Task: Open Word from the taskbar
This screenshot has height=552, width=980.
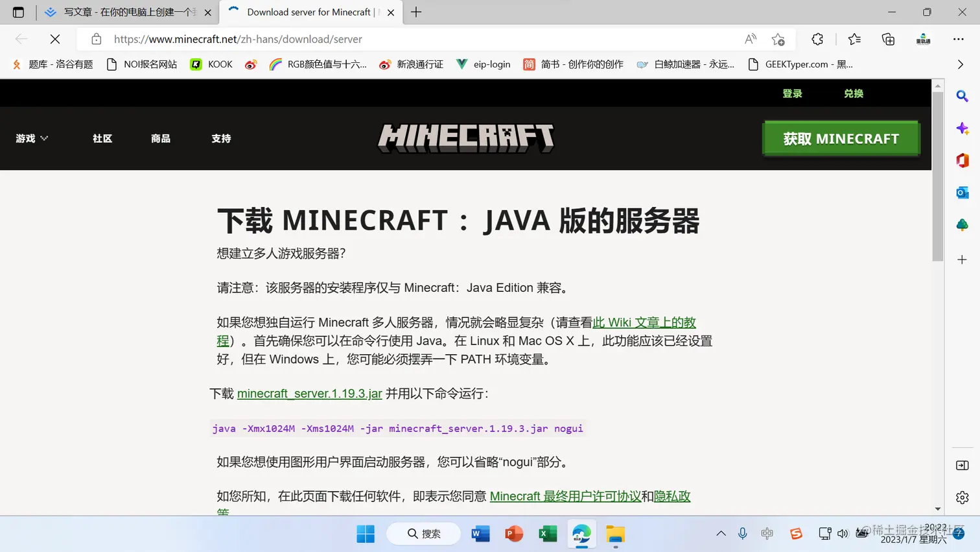Action: click(480, 534)
